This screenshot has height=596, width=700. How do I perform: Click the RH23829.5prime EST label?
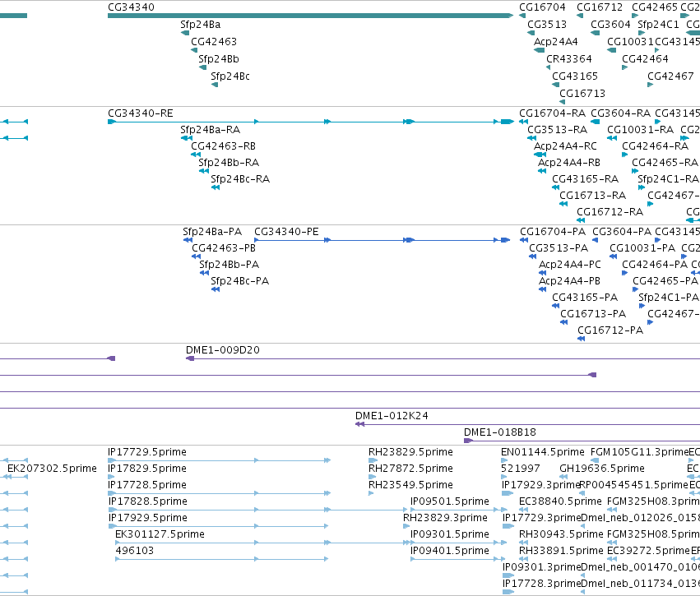[410, 453]
